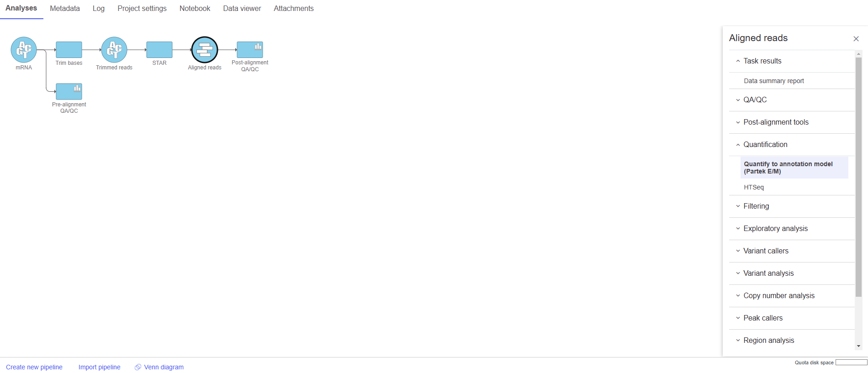868x373 pixels.
Task: Click the STAR alignment task node
Action: coord(159,50)
